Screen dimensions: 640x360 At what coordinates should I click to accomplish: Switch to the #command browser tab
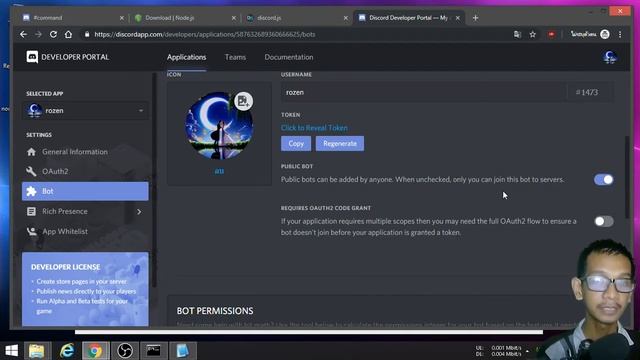pos(73,18)
